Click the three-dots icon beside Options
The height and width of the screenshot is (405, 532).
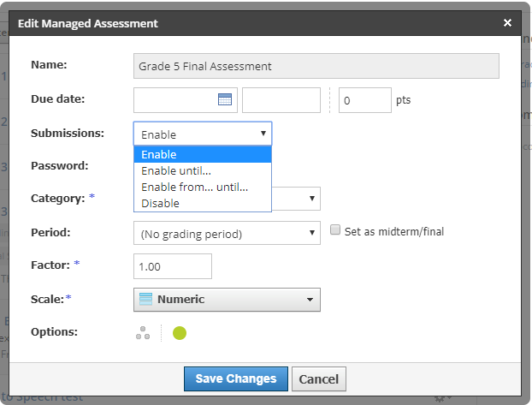tap(143, 333)
